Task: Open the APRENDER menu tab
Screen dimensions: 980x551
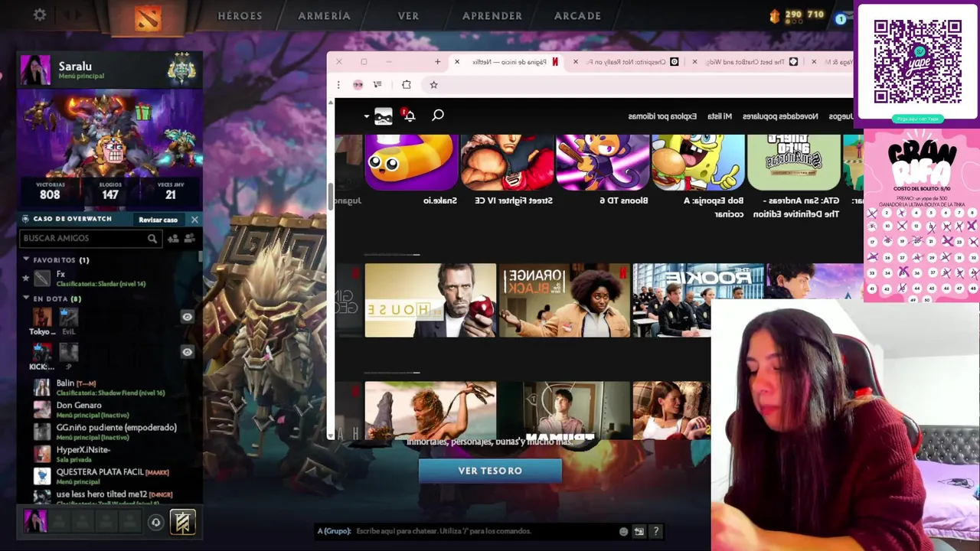Action: point(492,15)
